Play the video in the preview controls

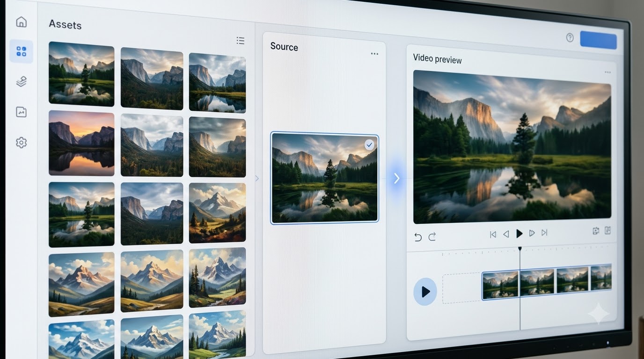(x=519, y=234)
